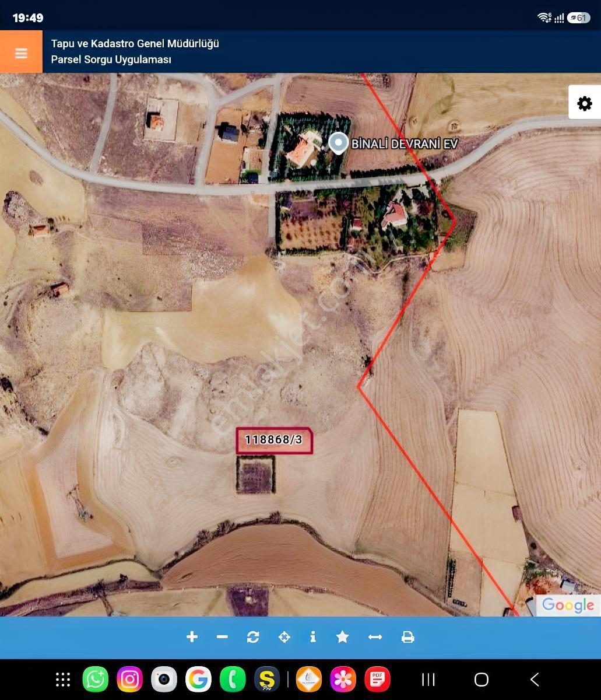Zoom in with the plus icon
The image size is (601, 700).
192,637
